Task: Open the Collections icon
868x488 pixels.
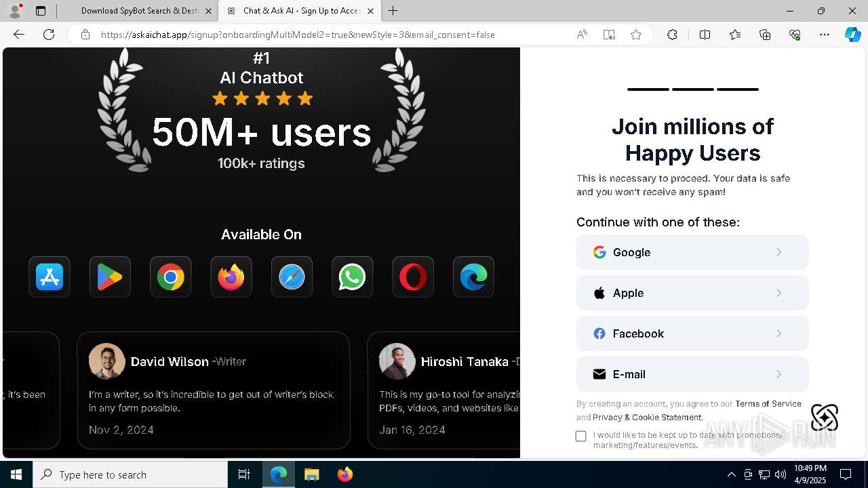Action: coord(765,35)
